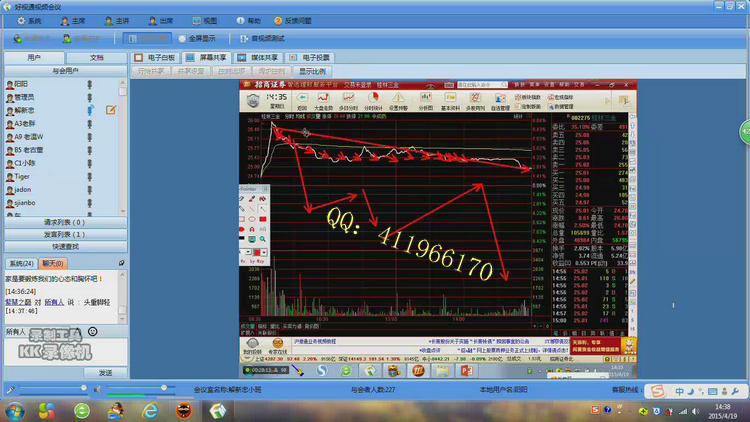
Task: Toggle microphone icon for user 阳阳
Action: [90, 85]
